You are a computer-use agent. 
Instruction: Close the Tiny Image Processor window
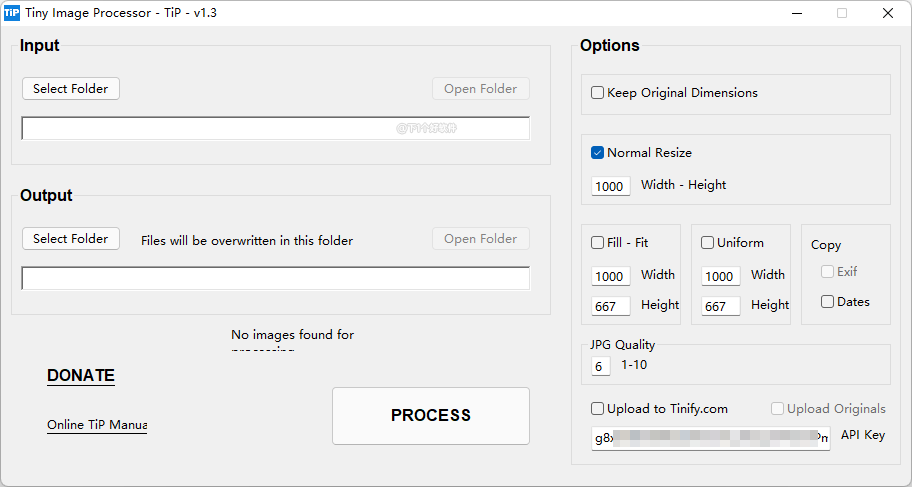pyautogui.click(x=888, y=13)
